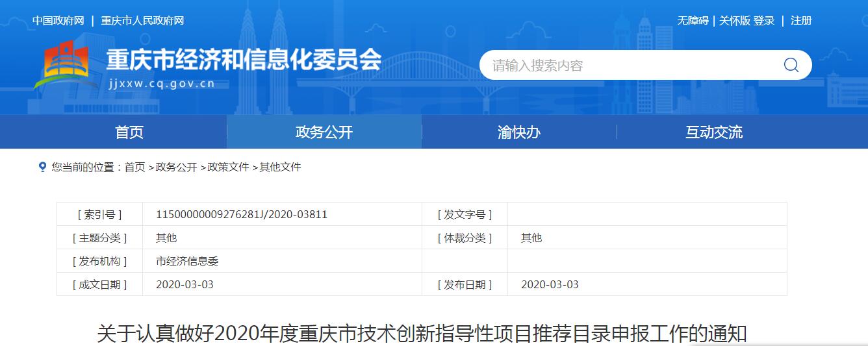Click 其他文件 in the breadcrumb path
868x346 pixels.
281,167
